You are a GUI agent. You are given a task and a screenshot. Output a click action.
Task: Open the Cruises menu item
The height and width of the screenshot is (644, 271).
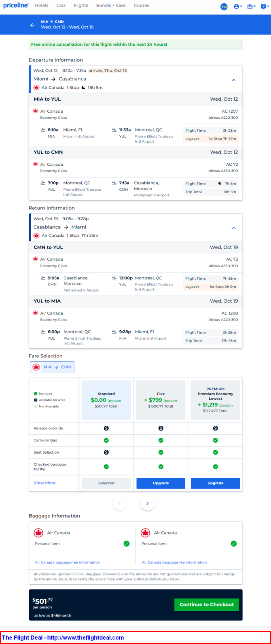pos(141,6)
